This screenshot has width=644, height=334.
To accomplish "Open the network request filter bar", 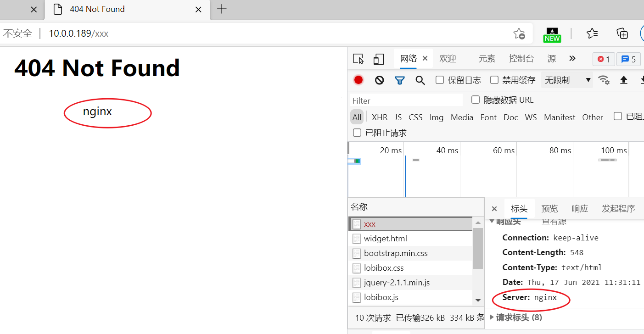I will [399, 79].
